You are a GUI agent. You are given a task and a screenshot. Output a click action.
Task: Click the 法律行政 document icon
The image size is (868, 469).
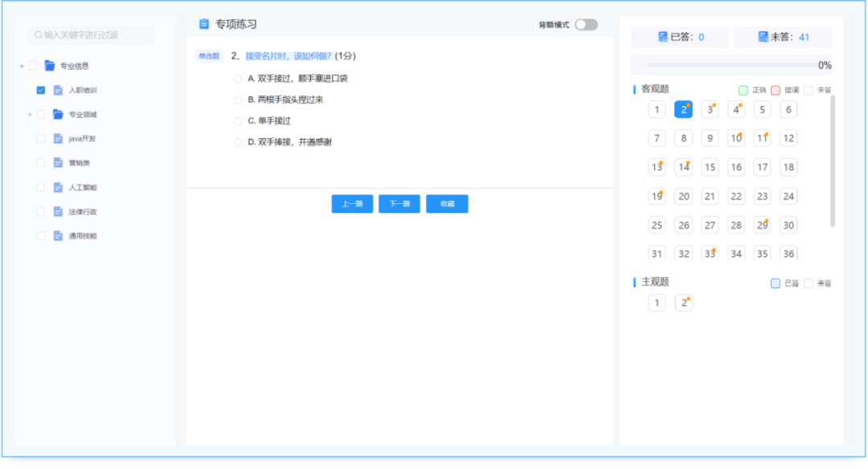pyautogui.click(x=56, y=211)
